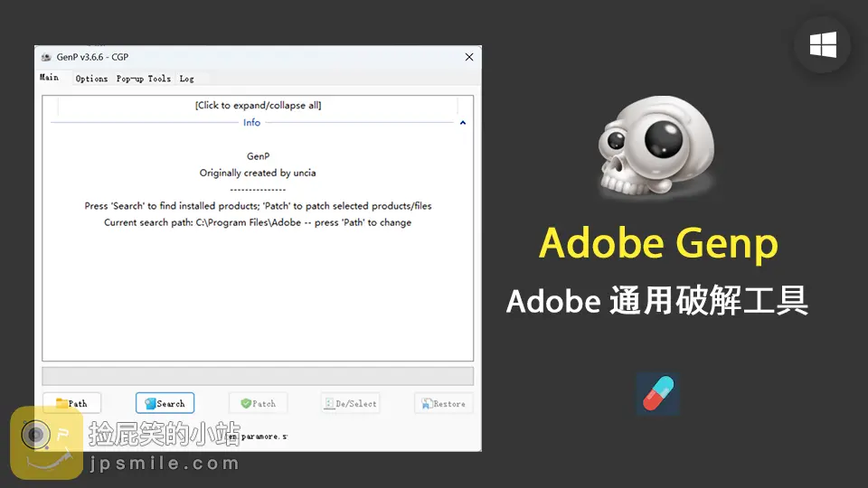Click the progress bar below the list

tap(258, 376)
